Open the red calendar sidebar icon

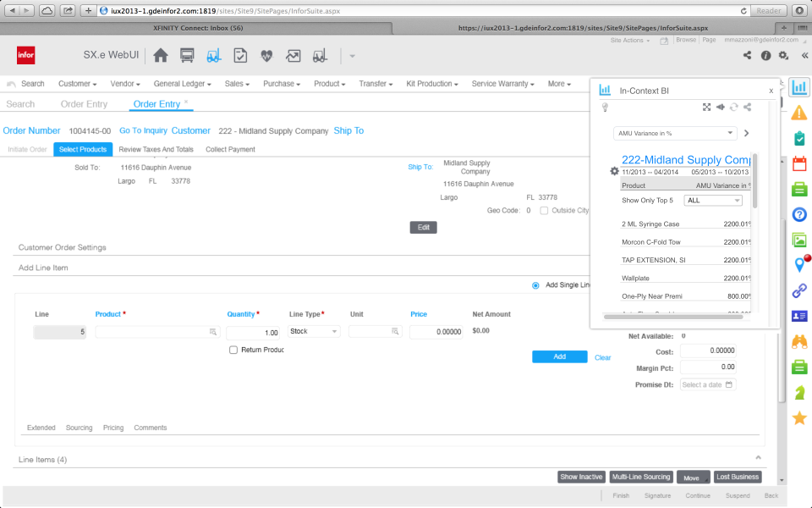(x=799, y=163)
